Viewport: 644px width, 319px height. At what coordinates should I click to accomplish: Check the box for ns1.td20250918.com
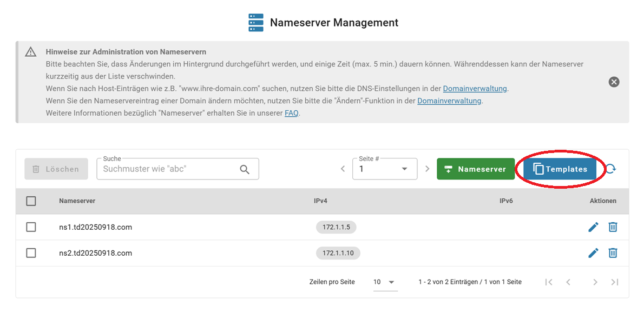tap(31, 227)
